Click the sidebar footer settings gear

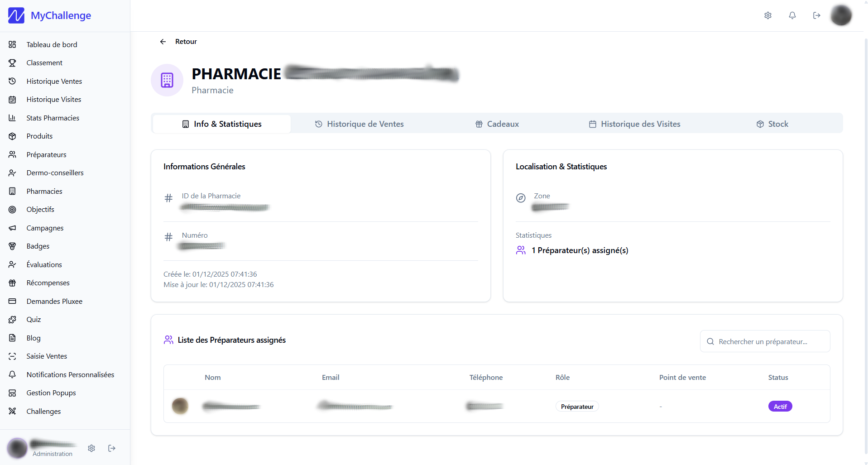coord(91,448)
